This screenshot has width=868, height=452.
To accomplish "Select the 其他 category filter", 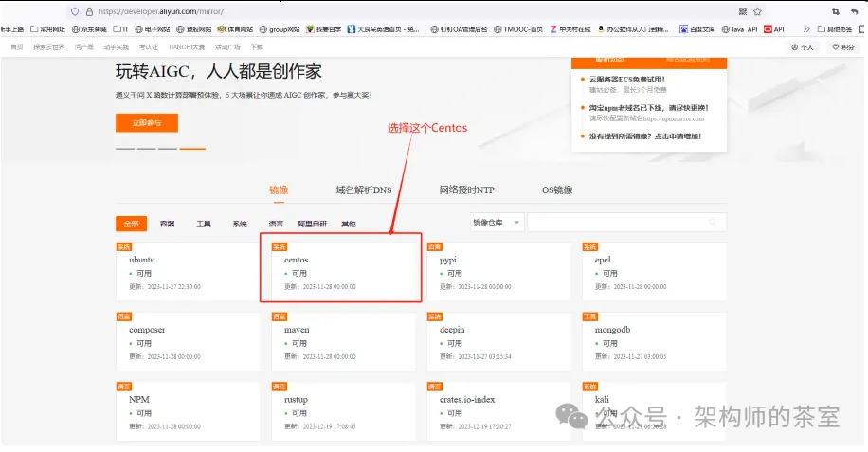I will point(349,224).
